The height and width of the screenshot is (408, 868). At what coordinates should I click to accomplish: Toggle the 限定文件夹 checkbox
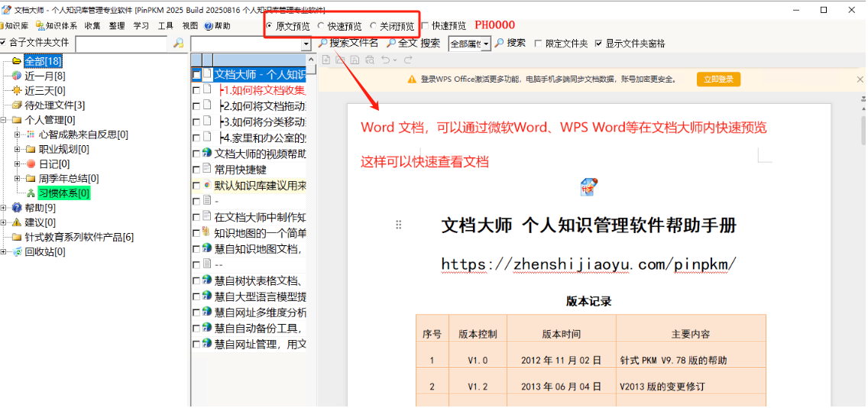click(x=539, y=44)
